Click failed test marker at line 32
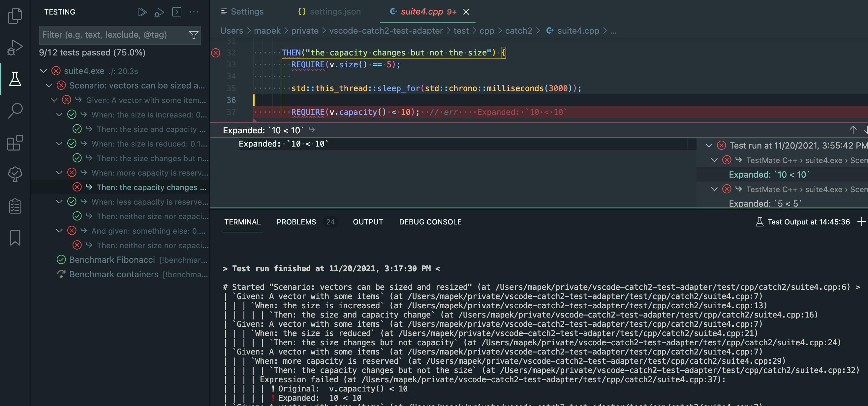 [216, 52]
